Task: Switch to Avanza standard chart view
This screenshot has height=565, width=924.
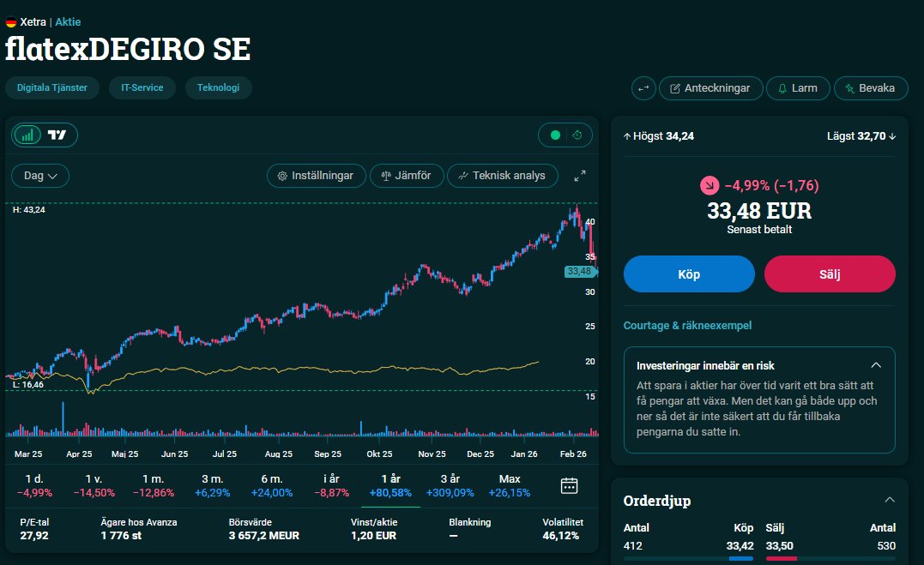Action: point(27,135)
